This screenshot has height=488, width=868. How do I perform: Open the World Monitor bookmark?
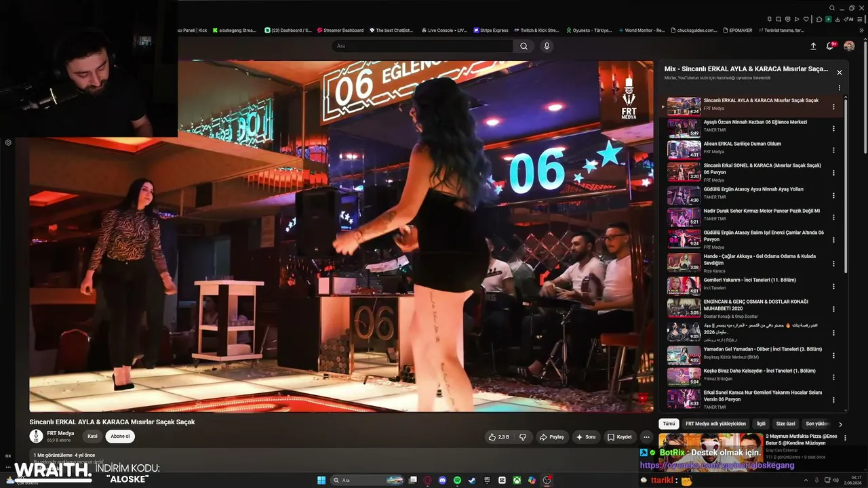641,30
